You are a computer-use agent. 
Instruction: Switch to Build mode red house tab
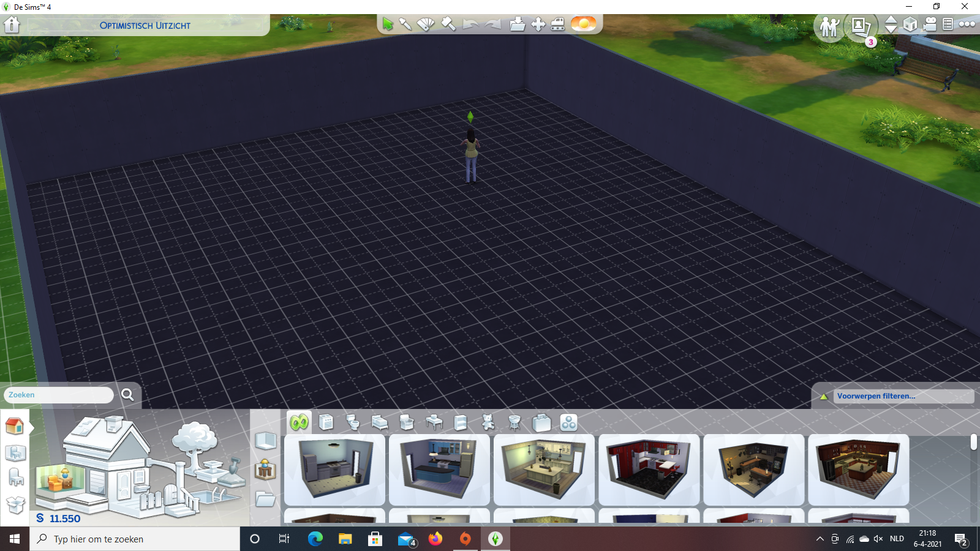click(x=15, y=426)
